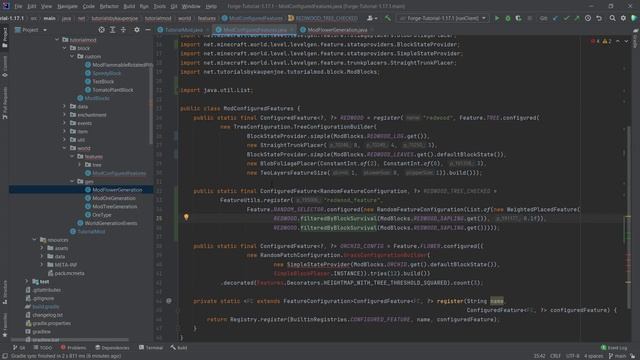Open the Navigate menu
The height and width of the screenshot is (360, 640).
[x=67, y=7]
